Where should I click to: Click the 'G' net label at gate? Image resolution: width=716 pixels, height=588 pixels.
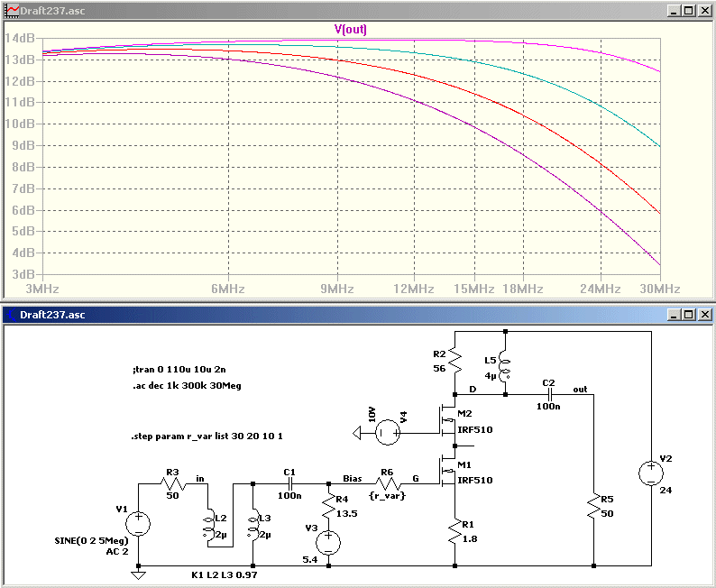tap(416, 479)
